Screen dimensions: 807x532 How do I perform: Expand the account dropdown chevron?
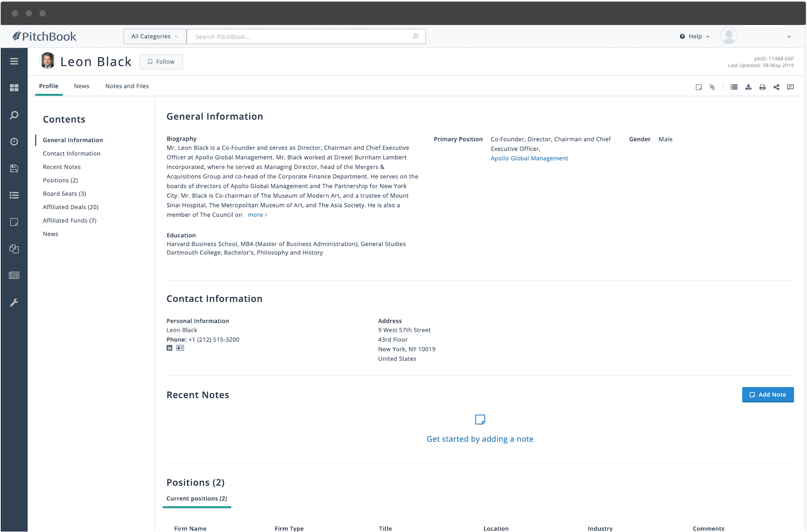pos(789,36)
